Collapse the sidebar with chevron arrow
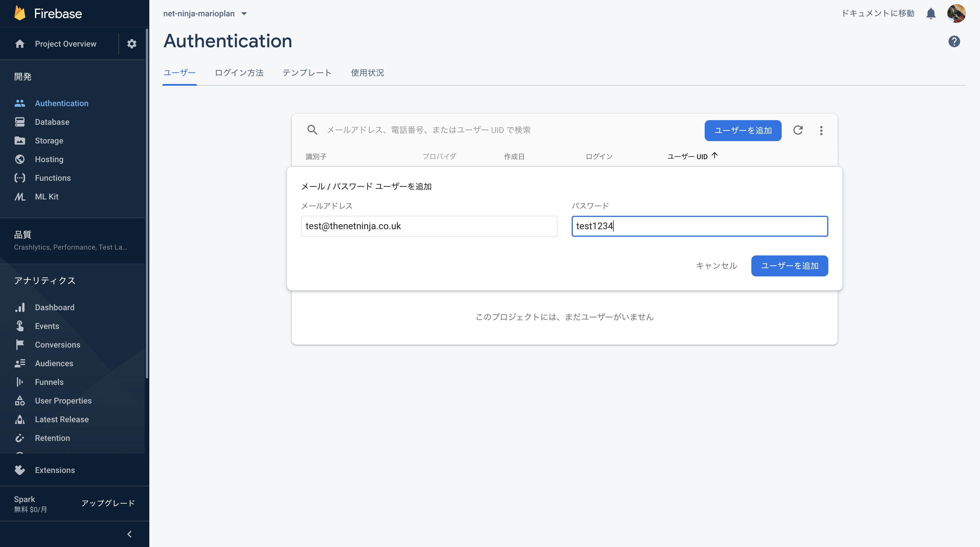The image size is (980, 547). pyautogui.click(x=129, y=534)
